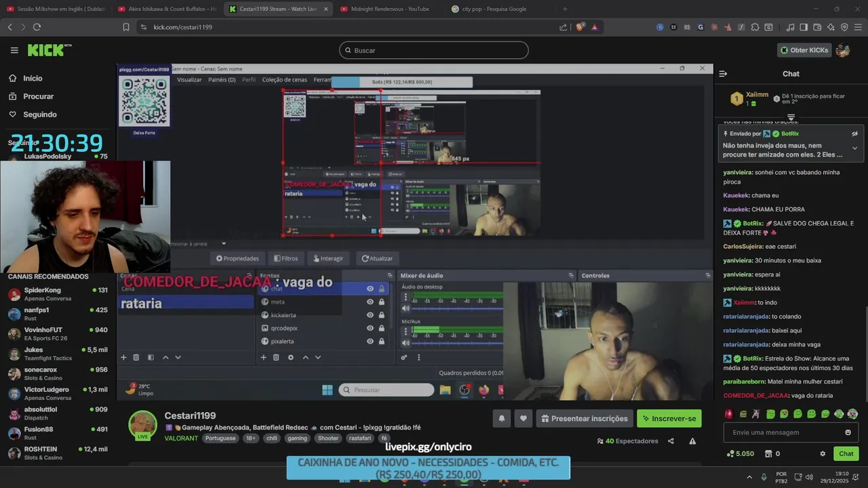This screenshot has width=868, height=488.
Task: Move source up arrow in Fontes panel
Action: [305, 357]
